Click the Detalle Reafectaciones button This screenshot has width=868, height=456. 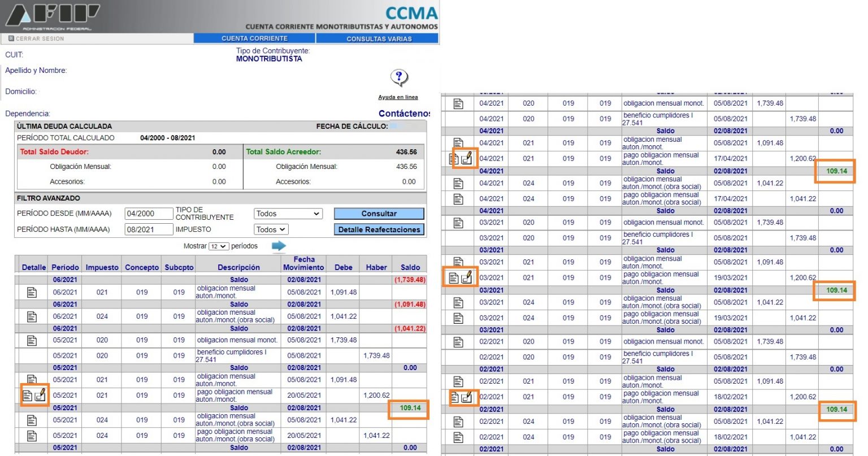pos(379,229)
